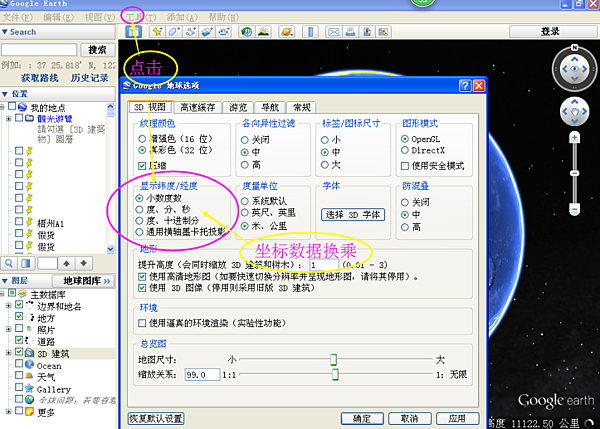This screenshot has height=429, width=600.
Task: Toggle the sunlight icon in toolbar
Action: click(264, 32)
